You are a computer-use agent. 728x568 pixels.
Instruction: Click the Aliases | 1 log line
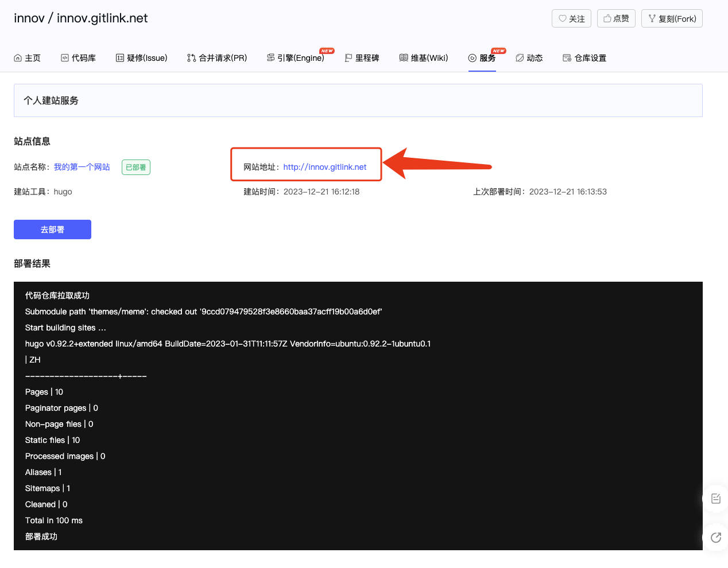point(44,472)
